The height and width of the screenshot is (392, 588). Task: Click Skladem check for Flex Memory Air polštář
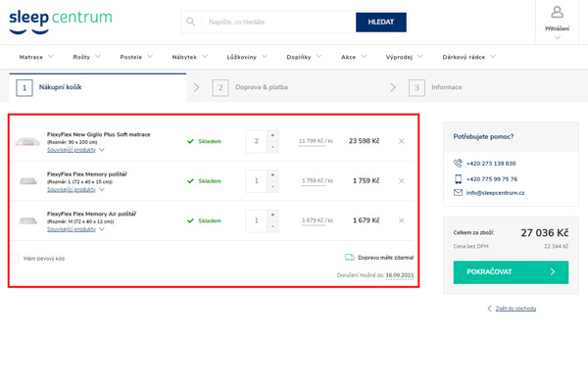point(190,220)
